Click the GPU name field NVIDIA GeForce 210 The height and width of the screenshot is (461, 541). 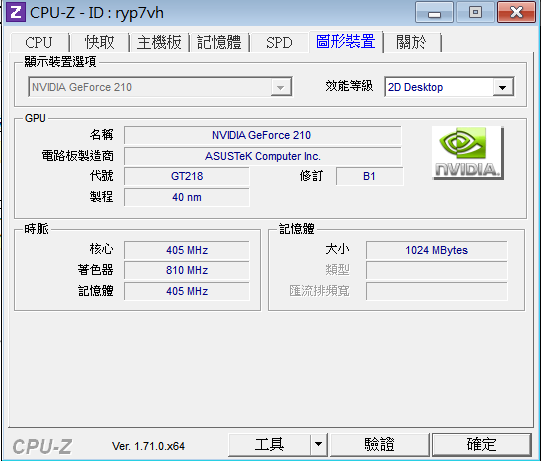(263, 135)
